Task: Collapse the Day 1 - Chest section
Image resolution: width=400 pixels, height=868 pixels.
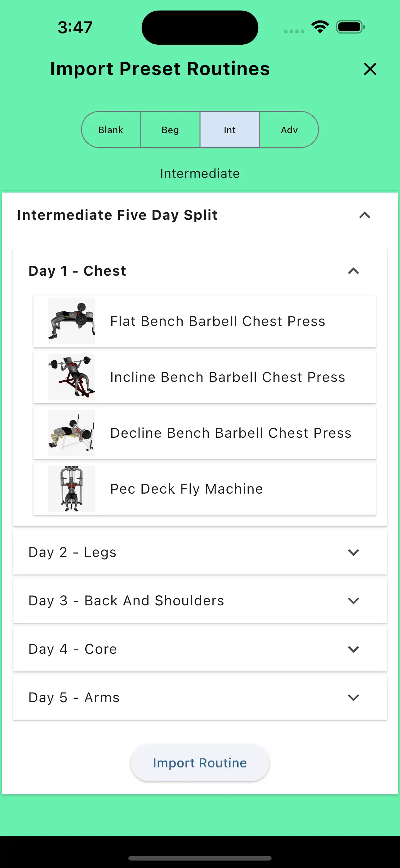Action: tap(353, 271)
